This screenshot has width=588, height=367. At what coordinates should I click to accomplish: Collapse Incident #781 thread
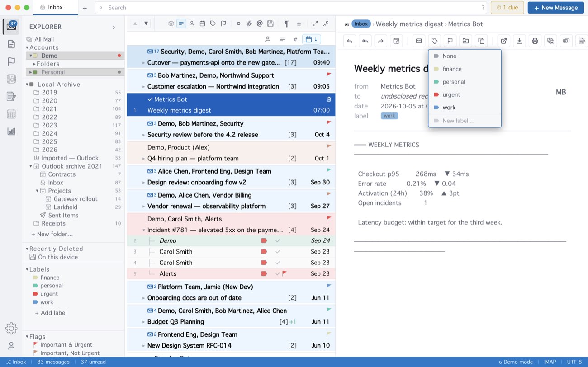pos(144,230)
